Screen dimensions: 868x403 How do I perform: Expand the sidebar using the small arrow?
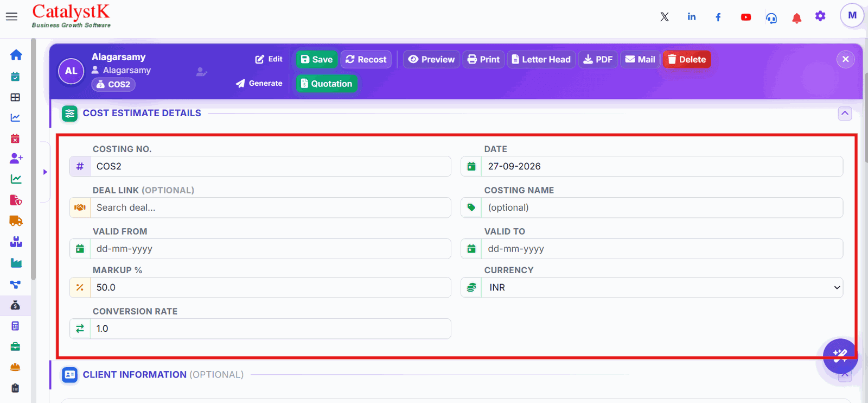point(45,172)
